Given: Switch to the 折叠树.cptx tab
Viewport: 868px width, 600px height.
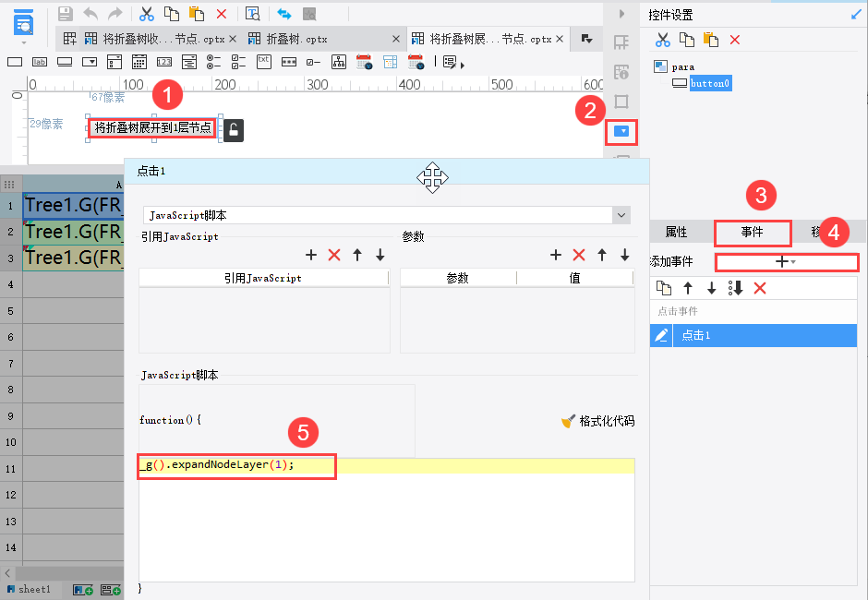Looking at the screenshot, I should pos(297,40).
